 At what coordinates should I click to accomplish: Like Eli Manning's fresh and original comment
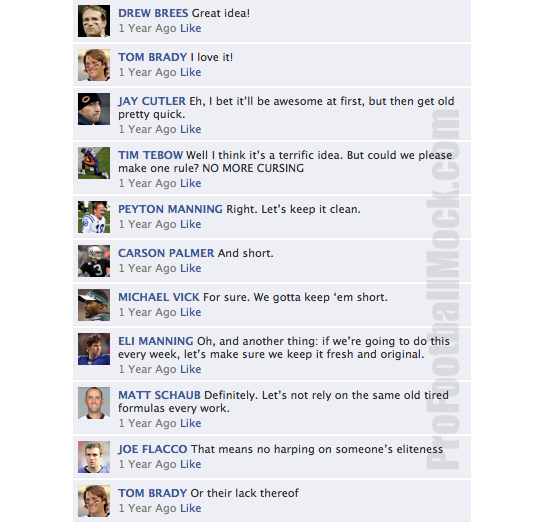(x=190, y=369)
